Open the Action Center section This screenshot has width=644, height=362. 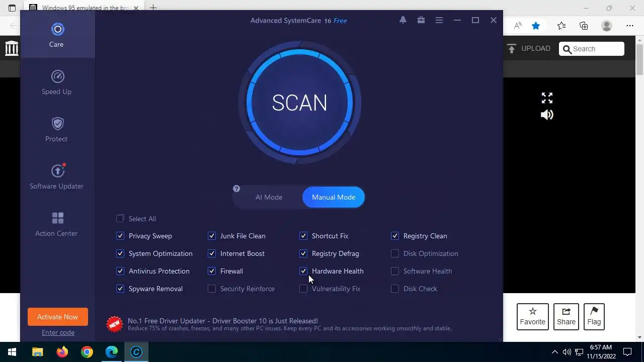pyautogui.click(x=57, y=224)
